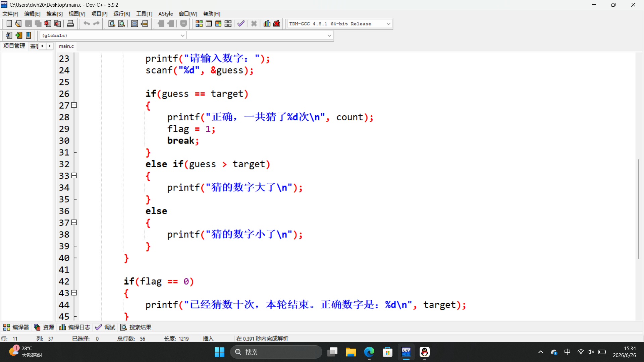644x362 pixels.
Task: Click the Toggle comment shield icon
Action: tap(183, 24)
